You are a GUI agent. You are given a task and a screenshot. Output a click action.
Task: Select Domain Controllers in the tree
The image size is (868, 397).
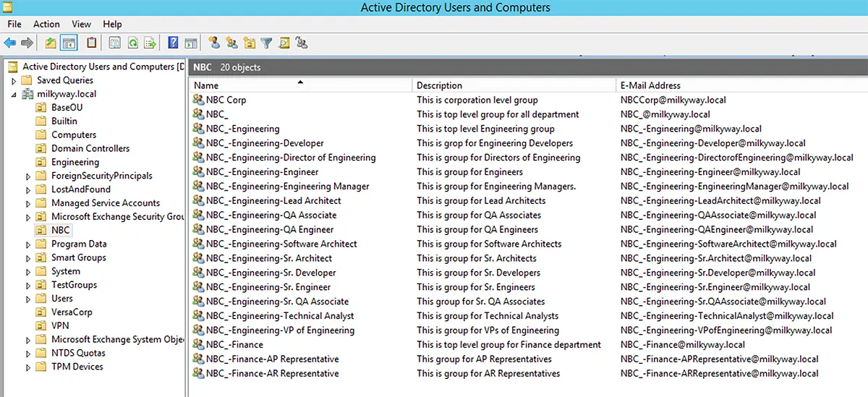(x=90, y=148)
